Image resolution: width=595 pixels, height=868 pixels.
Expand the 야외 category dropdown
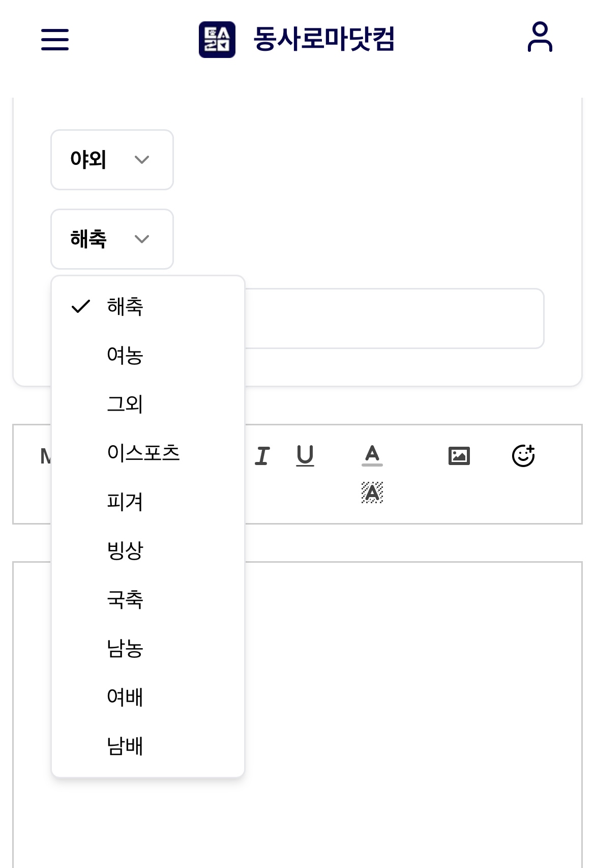pos(112,160)
